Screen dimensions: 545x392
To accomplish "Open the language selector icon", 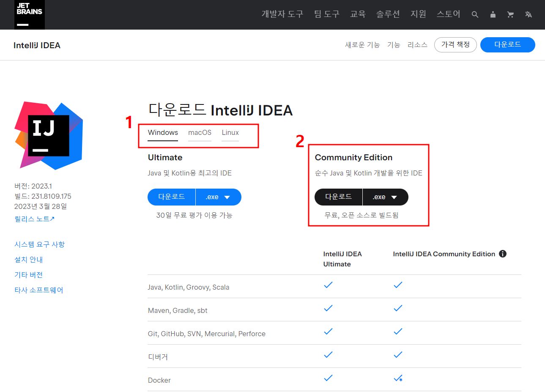I will pyautogui.click(x=528, y=14).
